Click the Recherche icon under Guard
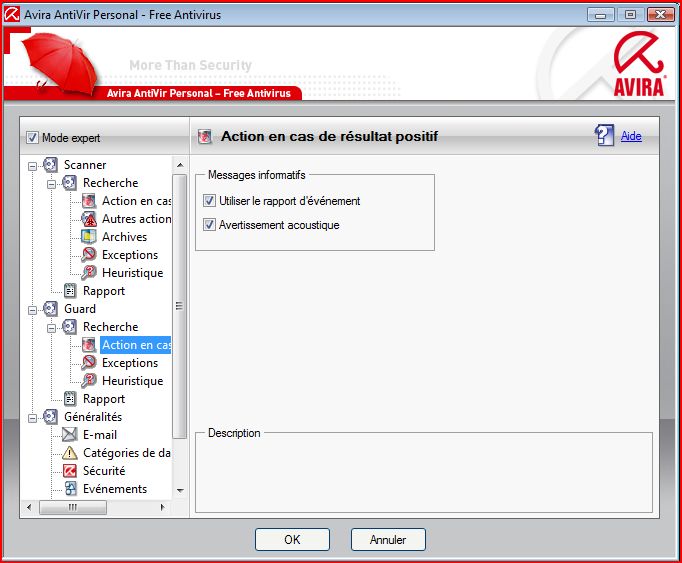Image resolution: width=682 pixels, height=563 pixels. [69, 327]
